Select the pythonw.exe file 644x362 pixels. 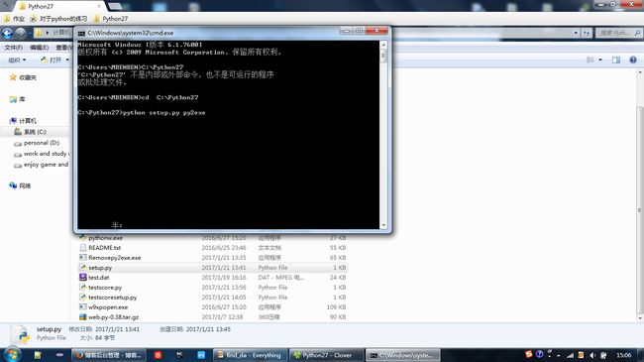[101, 238]
